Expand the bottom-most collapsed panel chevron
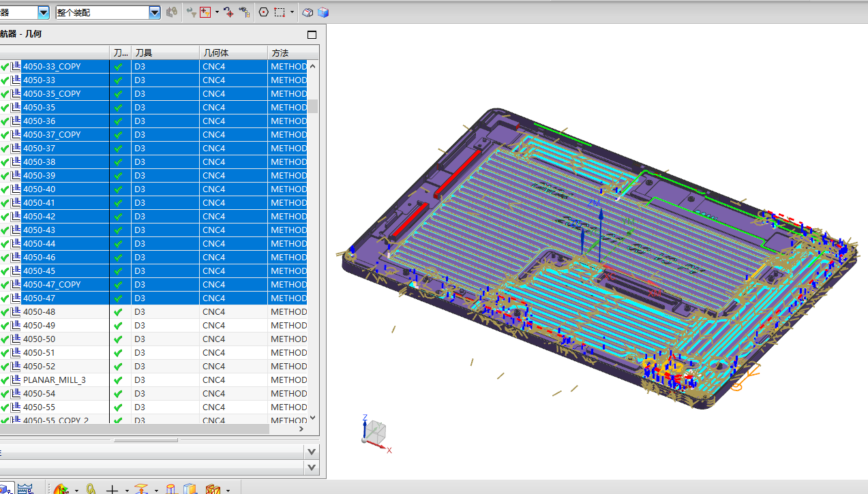The width and height of the screenshot is (868, 494). pos(312,467)
